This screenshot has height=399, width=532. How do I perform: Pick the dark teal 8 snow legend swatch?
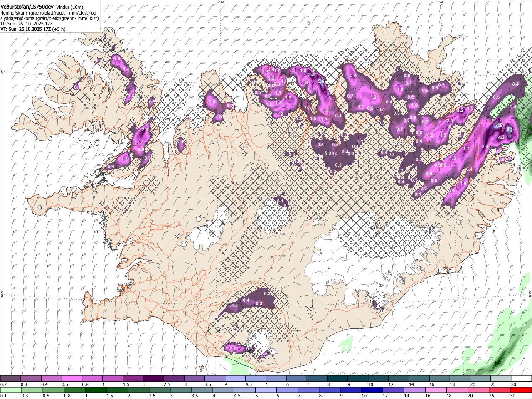pos(337,379)
